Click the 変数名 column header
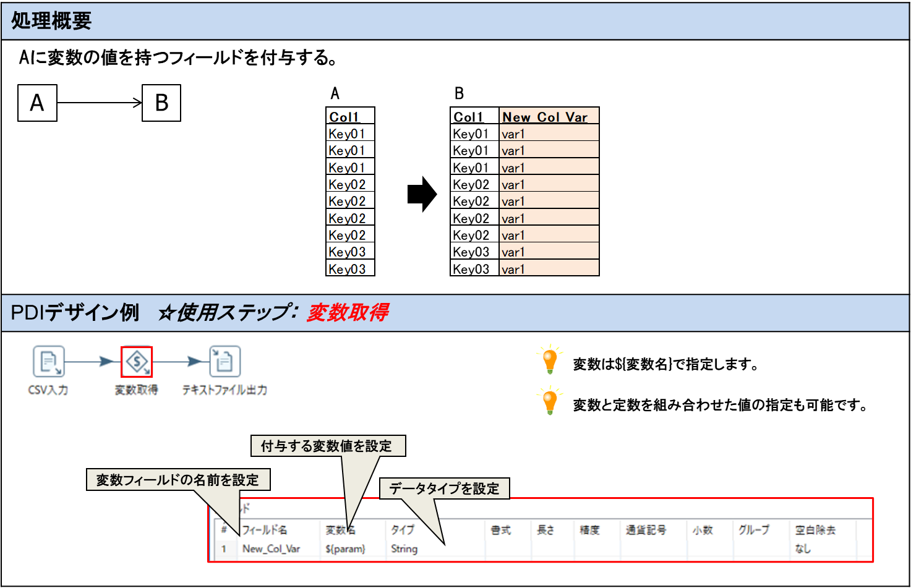Image resolution: width=911 pixels, height=588 pixels. 340,530
